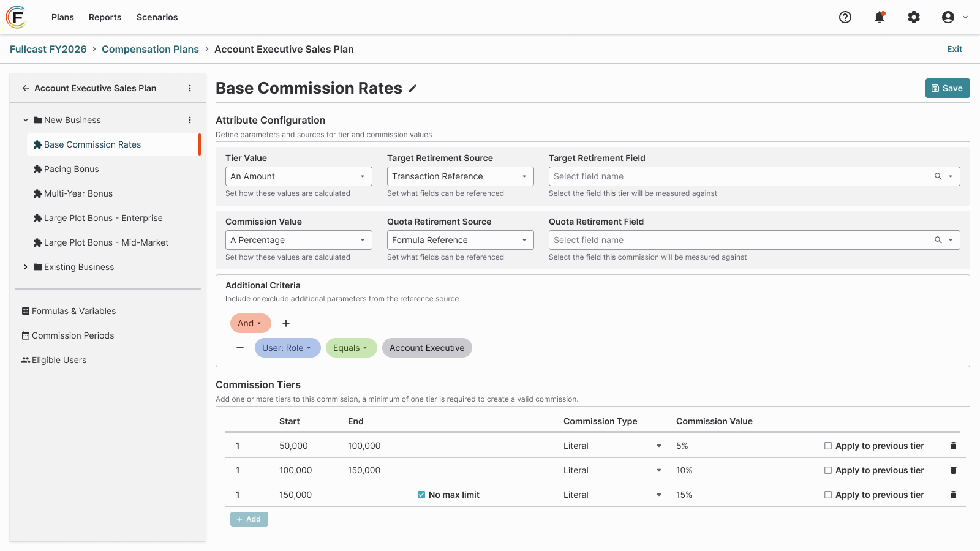Expand the Existing Business folder
Screen dimensions: 980x551
26,267
